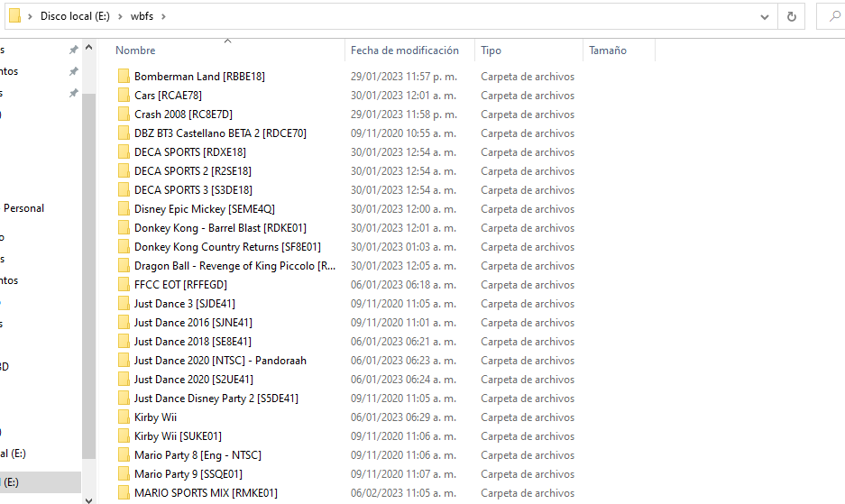Select 'Bomberman Land [RBBE18]' folder name
Image resolution: width=845 pixels, height=504 pixels.
coord(199,76)
